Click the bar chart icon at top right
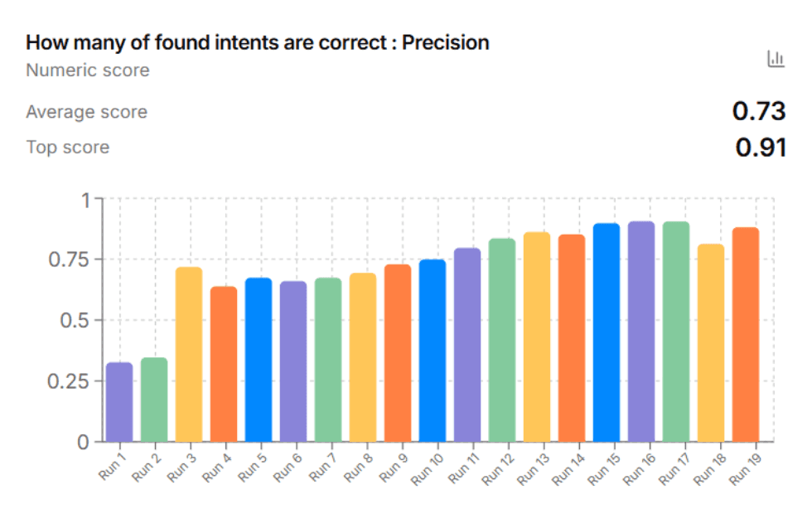This screenshot has width=812, height=514. tap(776, 58)
